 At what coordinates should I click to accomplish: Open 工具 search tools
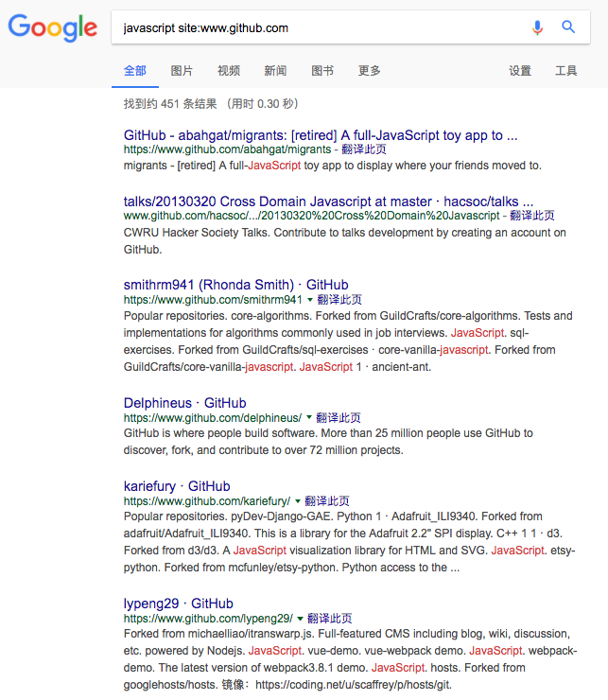pyautogui.click(x=566, y=71)
